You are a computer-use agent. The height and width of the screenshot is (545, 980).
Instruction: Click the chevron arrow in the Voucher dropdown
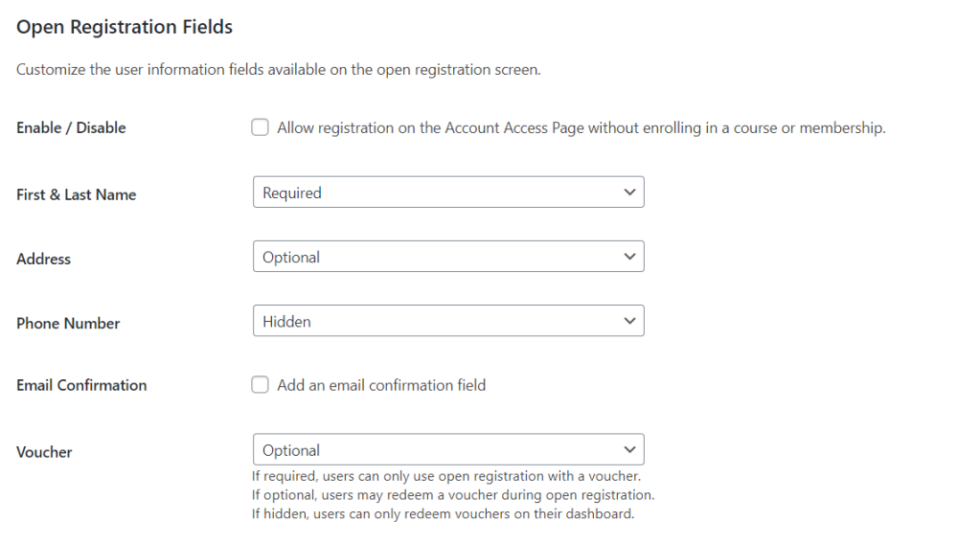click(629, 449)
